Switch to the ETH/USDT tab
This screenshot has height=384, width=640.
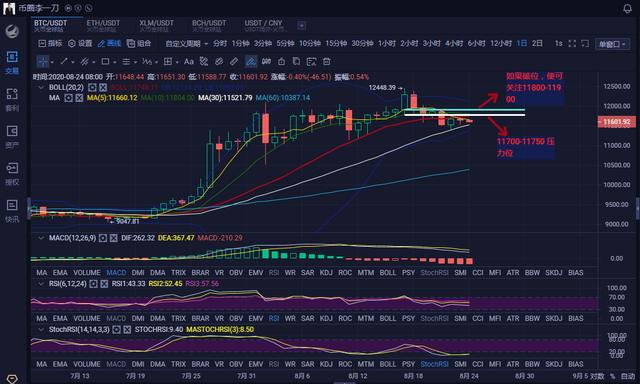point(103,25)
